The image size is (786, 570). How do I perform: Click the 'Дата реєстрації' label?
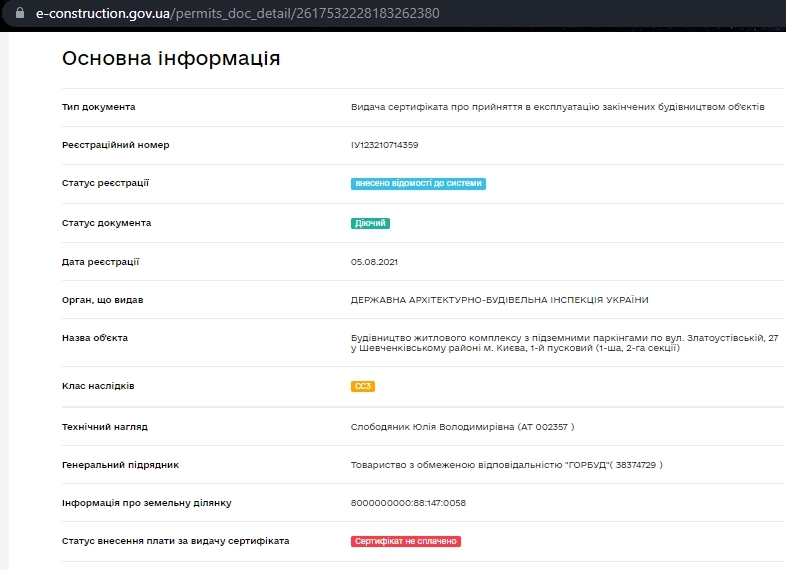coord(100,262)
